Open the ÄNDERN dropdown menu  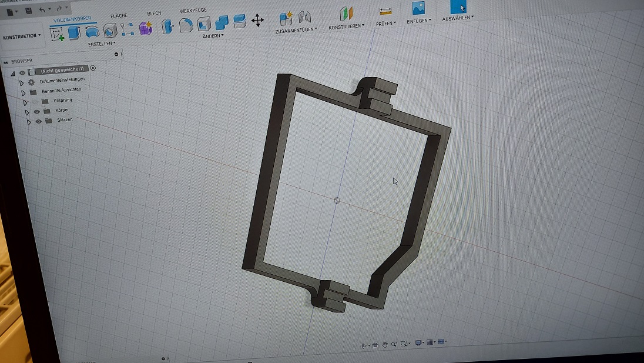tap(213, 36)
